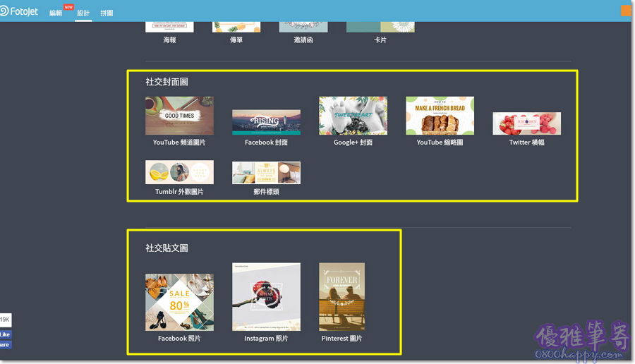Click the Facebook 封面 label
Viewport: 635px width, 364px height.
[266, 142]
